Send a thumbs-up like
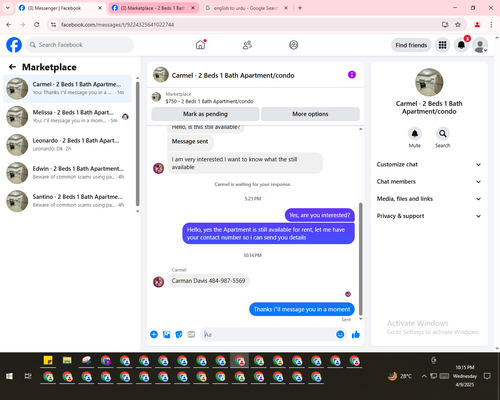 point(356,334)
